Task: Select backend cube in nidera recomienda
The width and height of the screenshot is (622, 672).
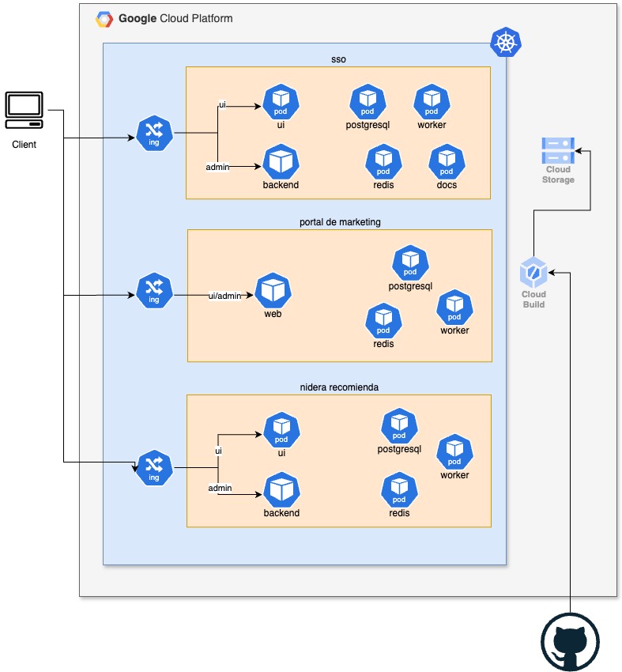Action: click(x=281, y=490)
